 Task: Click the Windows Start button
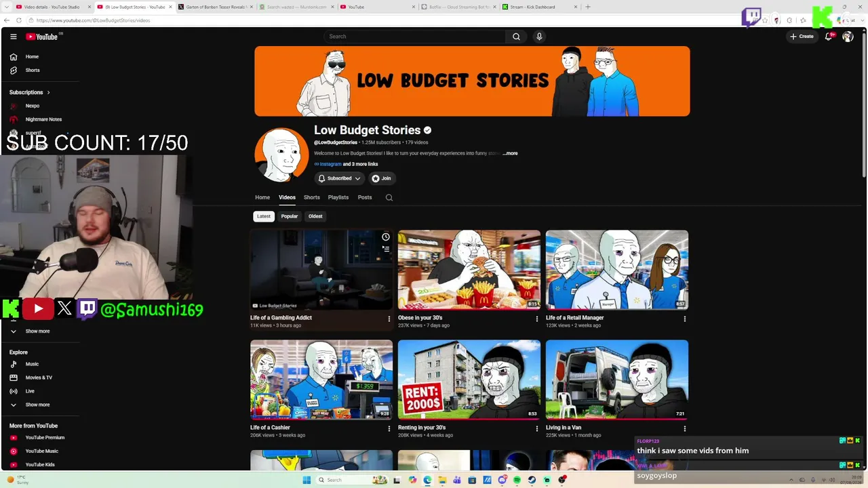(307, 480)
